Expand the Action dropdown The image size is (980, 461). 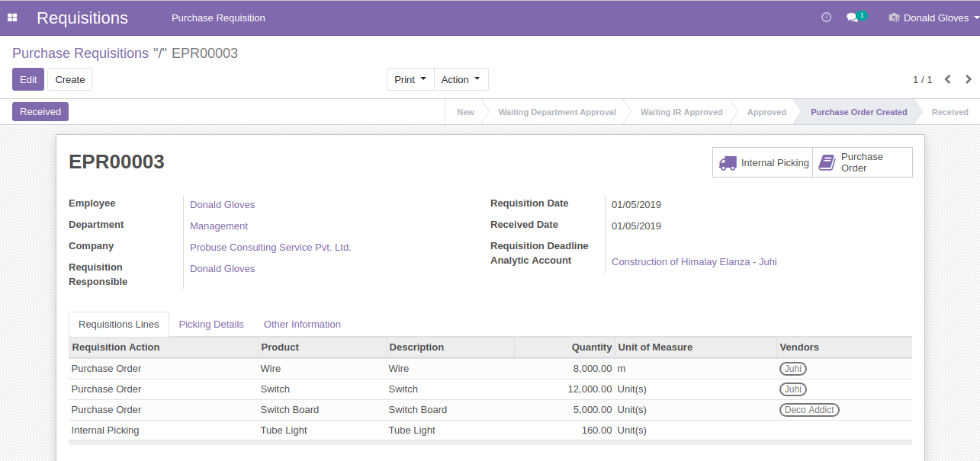point(461,79)
